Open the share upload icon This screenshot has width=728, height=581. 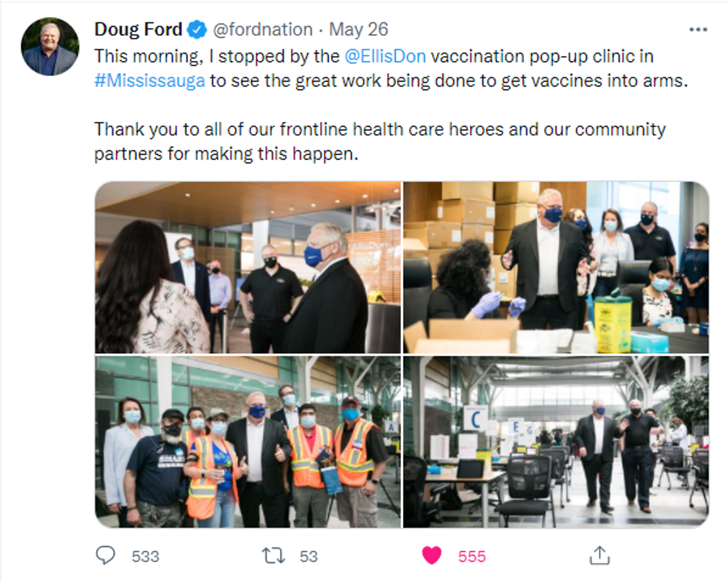point(599,555)
